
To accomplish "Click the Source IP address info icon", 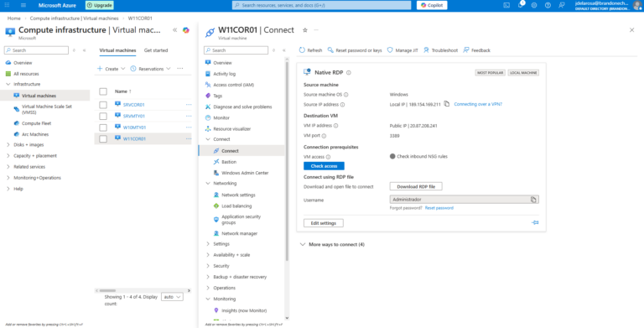I will click(x=342, y=105).
